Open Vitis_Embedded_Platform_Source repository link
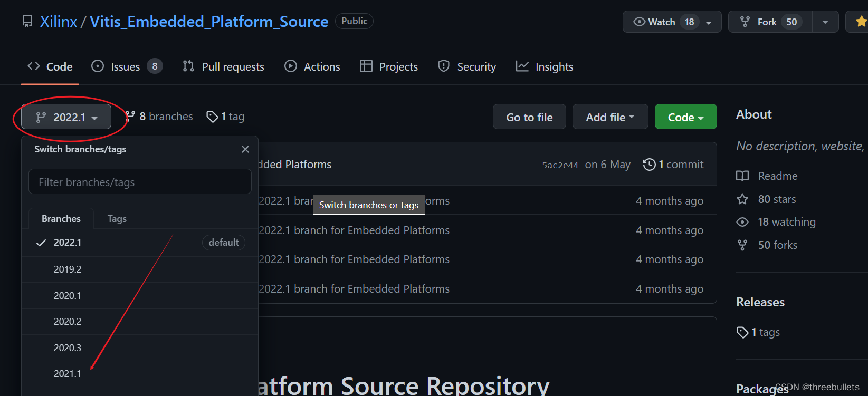 pyautogui.click(x=209, y=22)
